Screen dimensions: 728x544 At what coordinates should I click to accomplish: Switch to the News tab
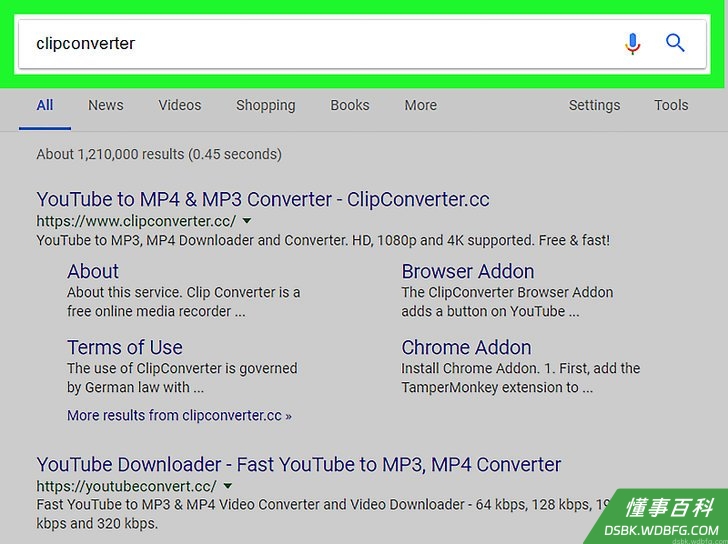tap(106, 105)
